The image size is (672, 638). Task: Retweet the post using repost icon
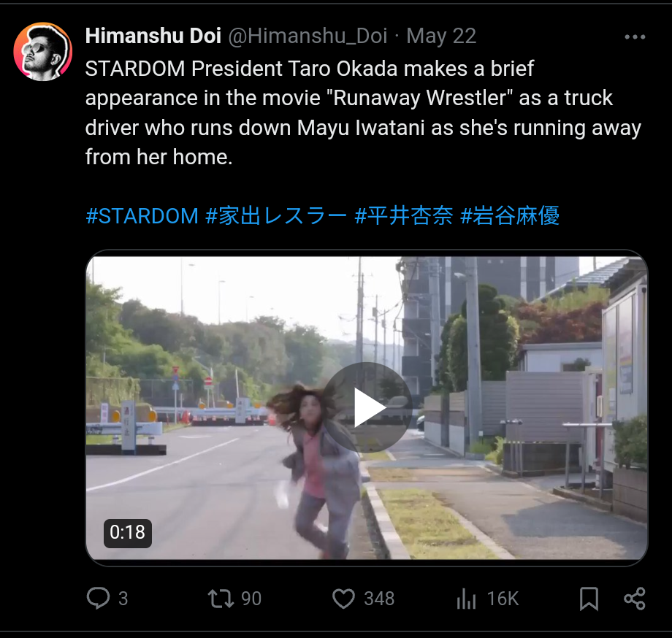click(x=221, y=598)
